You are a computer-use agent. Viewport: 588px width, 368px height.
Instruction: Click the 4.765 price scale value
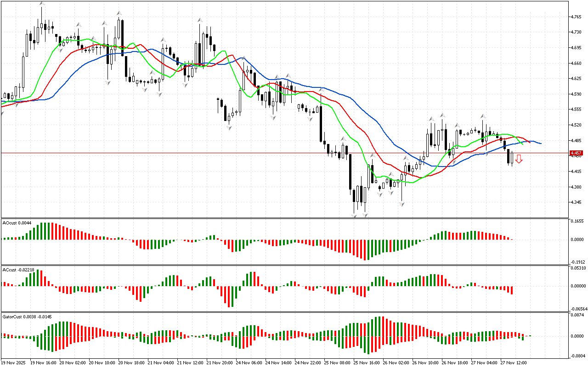click(x=575, y=17)
